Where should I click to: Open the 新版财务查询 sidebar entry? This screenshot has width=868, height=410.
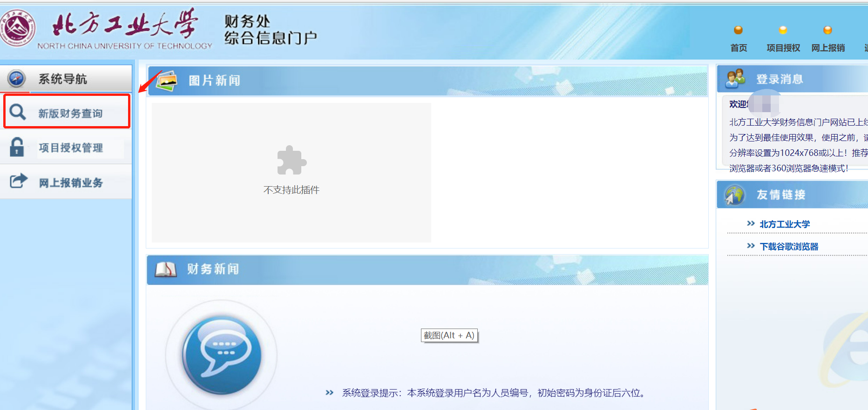click(x=70, y=114)
